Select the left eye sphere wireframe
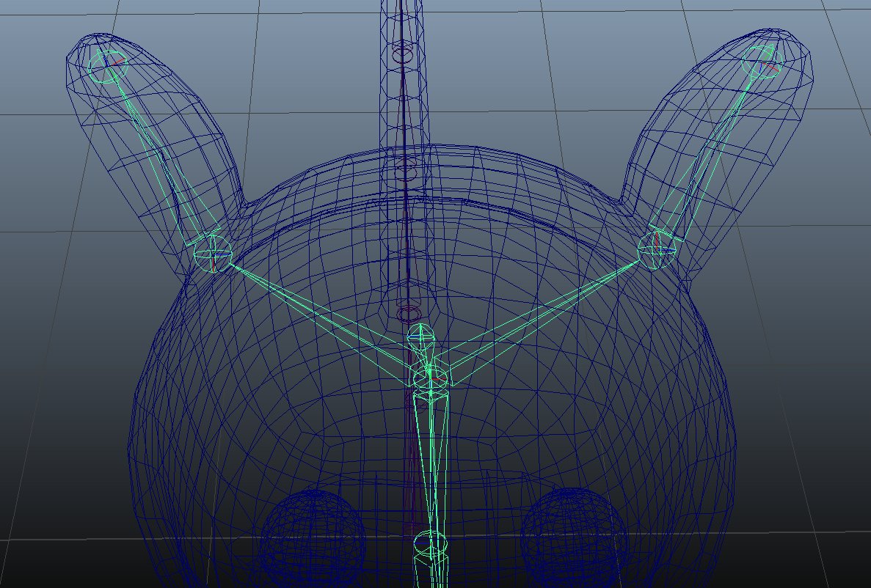The width and height of the screenshot is (871, 588). [313, 529]
